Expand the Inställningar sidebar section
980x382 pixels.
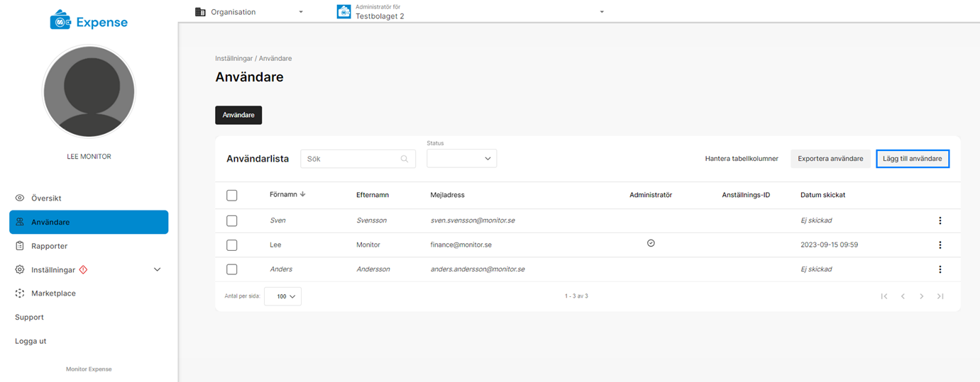pyautogui.click(x=158, y=269)
